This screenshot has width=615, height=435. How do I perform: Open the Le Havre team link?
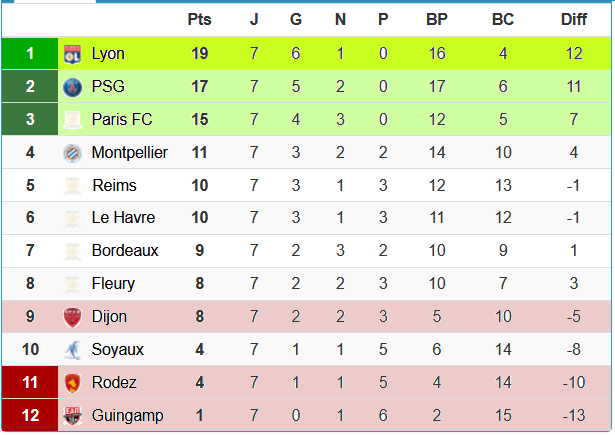click(x=120, y=218)
